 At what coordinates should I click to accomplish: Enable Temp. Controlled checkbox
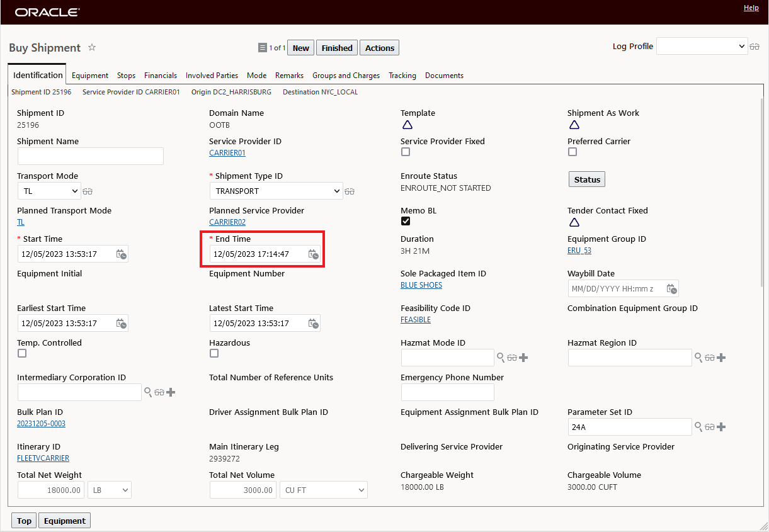coord(22,353)
